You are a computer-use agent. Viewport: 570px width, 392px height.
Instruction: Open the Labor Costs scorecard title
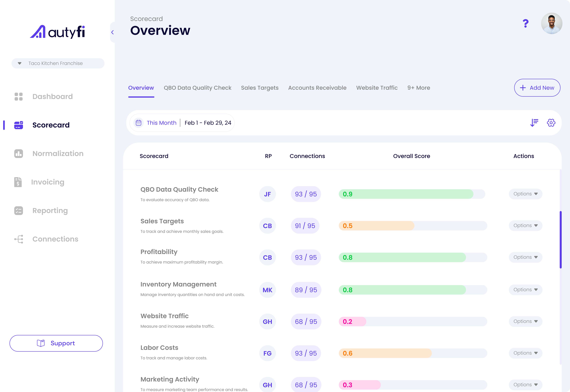(x=159, y=348)
